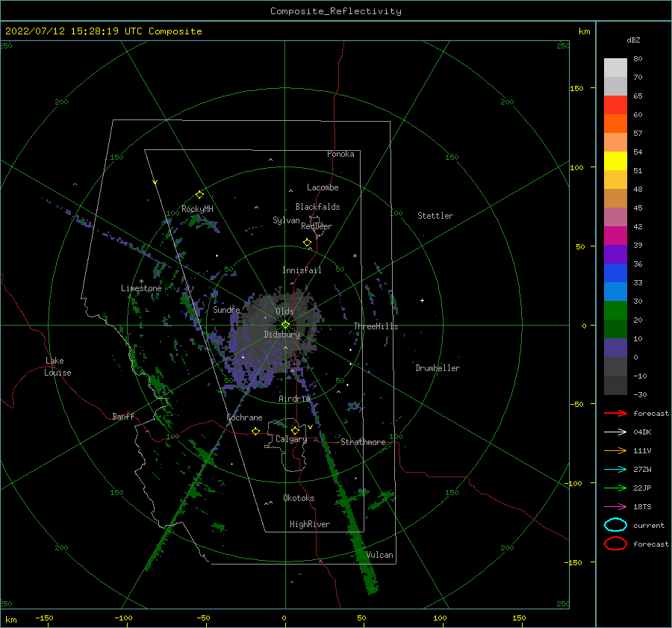Image resolution: width=672 pixels, height=628 pixels.
Task: Click the Didsbury city label
Action: [x=282, y=335]
